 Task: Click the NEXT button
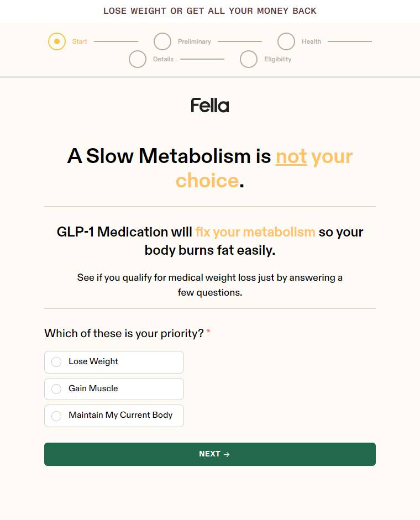click(210, 454)
